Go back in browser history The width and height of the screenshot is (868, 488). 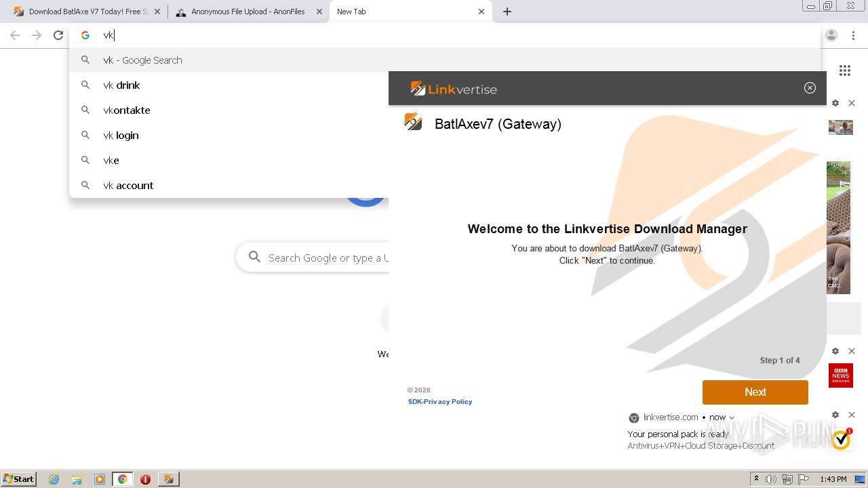pos(15,35)
